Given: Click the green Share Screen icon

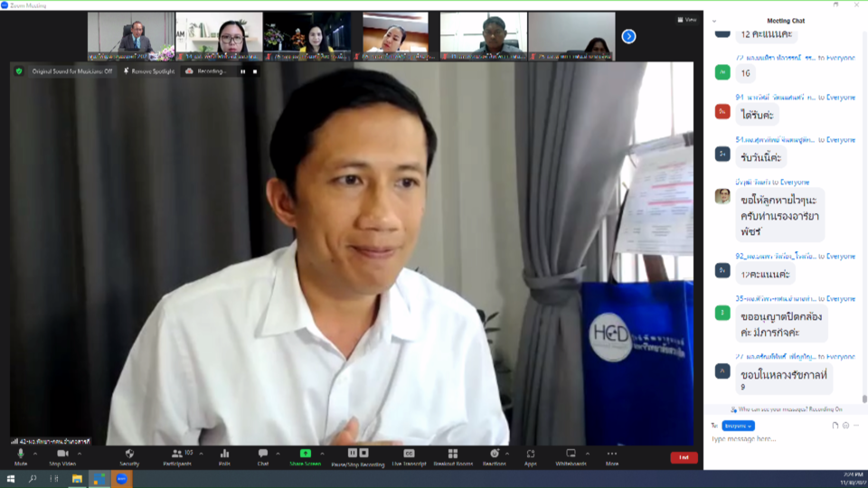Looking at the screenshot, I should pos(305,454).
